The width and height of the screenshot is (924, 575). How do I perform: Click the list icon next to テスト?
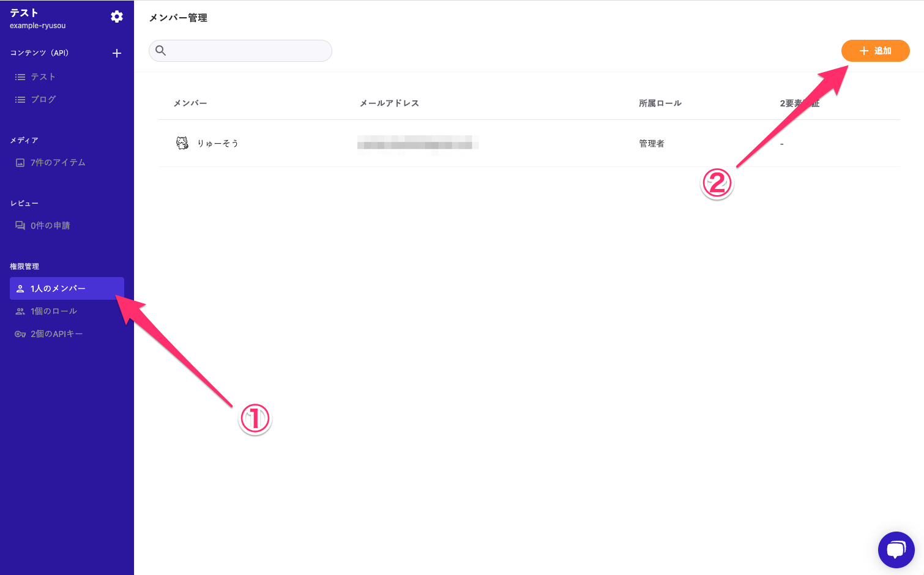tap(20, 77)
